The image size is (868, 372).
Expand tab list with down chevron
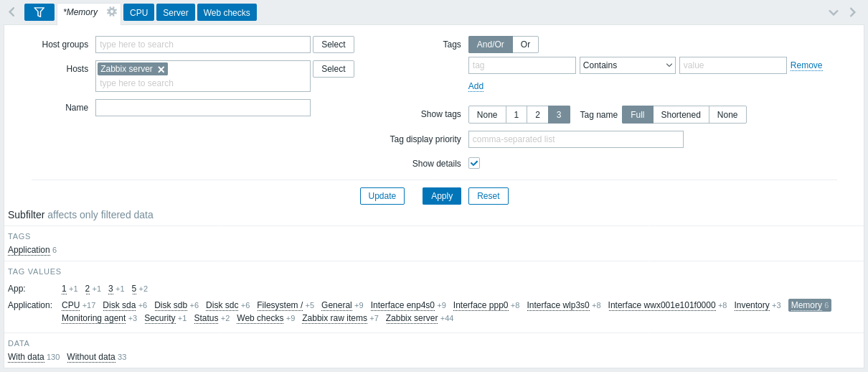coord(834,12)
